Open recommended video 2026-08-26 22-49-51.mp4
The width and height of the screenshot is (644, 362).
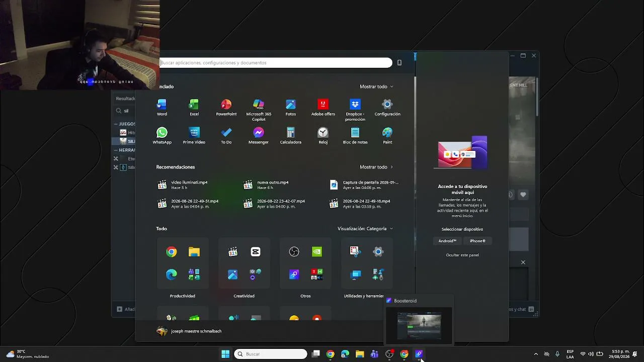[x=188, y=204]
